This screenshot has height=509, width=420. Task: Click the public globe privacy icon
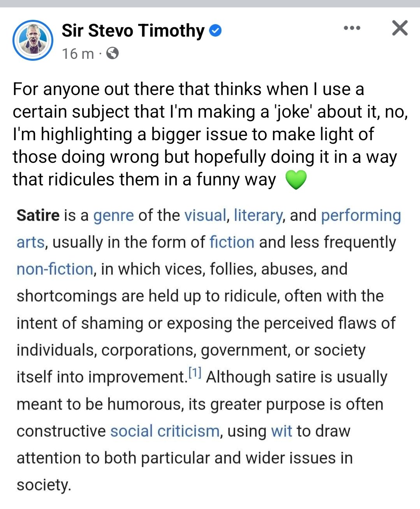click(x=112, y=53)
